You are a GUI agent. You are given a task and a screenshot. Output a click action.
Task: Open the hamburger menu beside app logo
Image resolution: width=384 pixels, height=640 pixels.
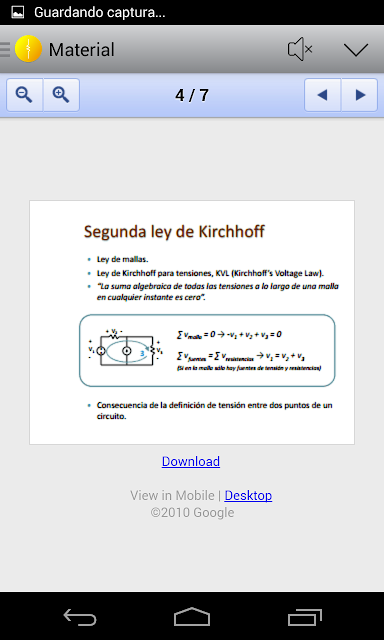click(5, 49)
